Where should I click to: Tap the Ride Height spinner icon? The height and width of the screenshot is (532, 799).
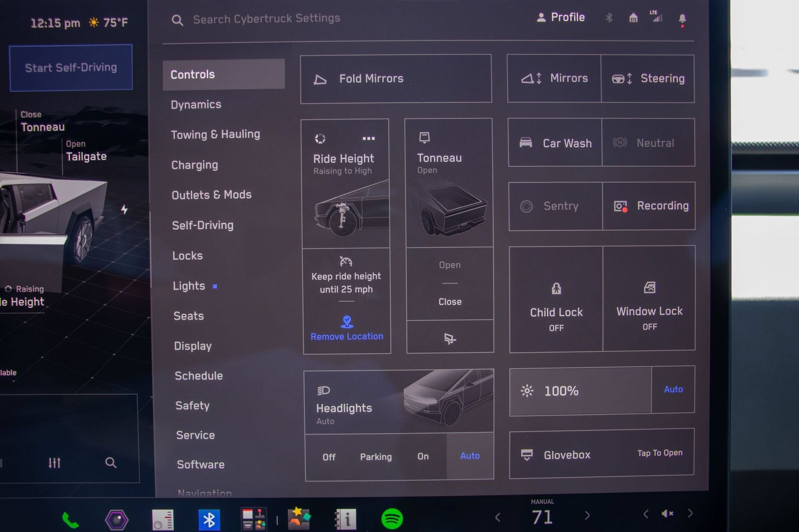click(x=320, y=138)
